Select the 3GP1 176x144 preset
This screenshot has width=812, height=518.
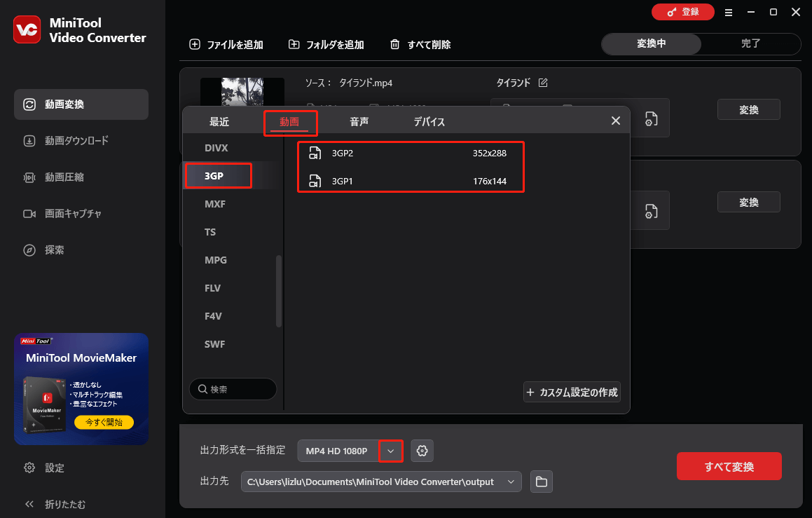point(411,181)
